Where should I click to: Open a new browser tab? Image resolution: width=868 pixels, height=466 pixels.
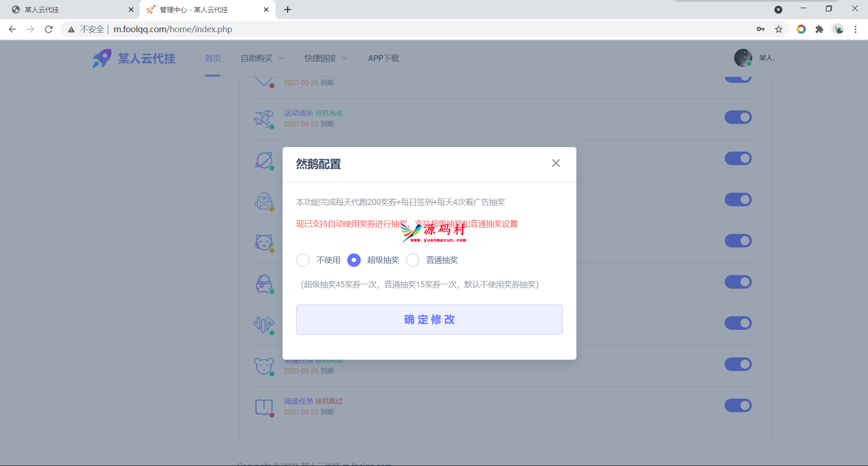(x=288, y=10)
